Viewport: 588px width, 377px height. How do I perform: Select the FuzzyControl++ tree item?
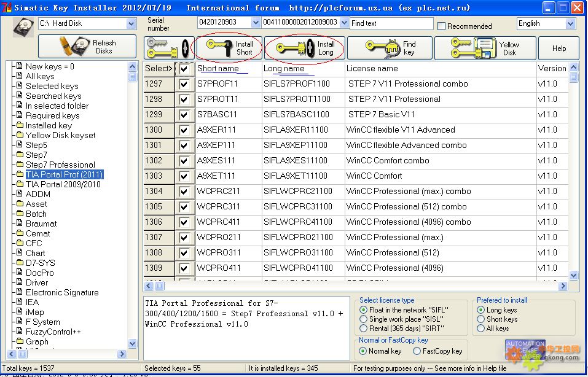[x=53, y=332]
